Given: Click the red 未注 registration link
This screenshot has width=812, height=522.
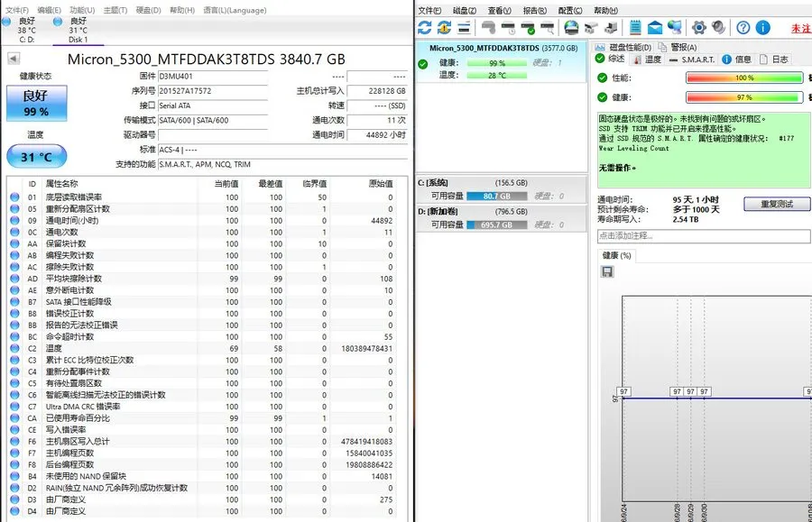Looking at the screenshot, I should point(800,29).
